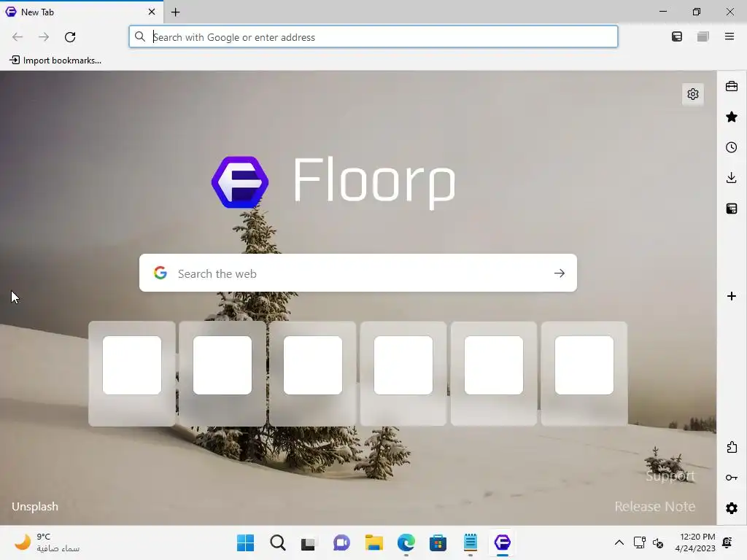Add a web panel with sidebar plus
Viewport: 747px width, 560px height.
coord(732,296)
